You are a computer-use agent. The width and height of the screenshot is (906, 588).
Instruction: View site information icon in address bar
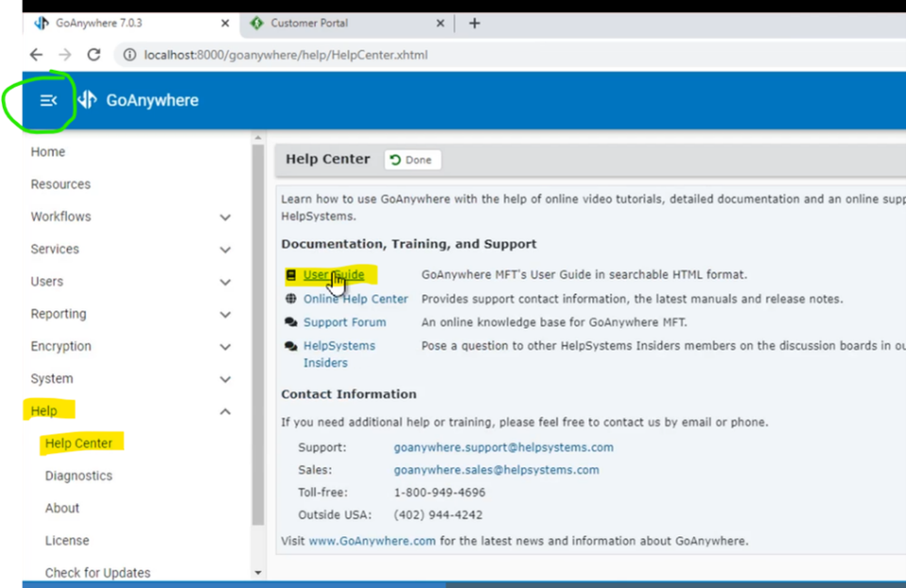point(129,55)
